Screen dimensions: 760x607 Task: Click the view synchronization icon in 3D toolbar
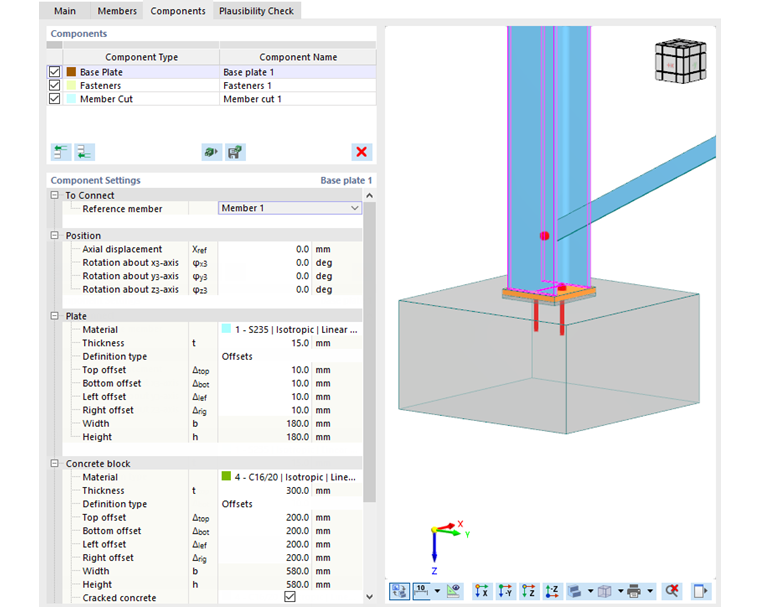(x=399, y=591)
